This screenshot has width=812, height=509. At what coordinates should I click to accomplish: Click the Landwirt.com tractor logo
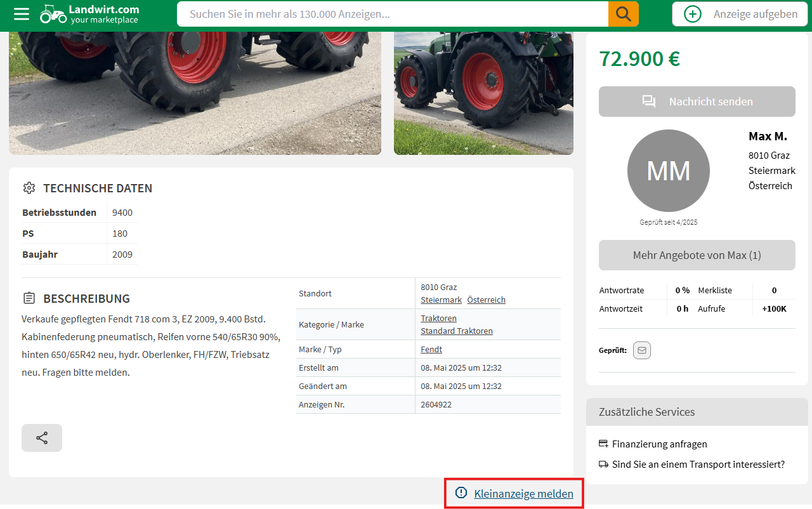click(53, 14)
